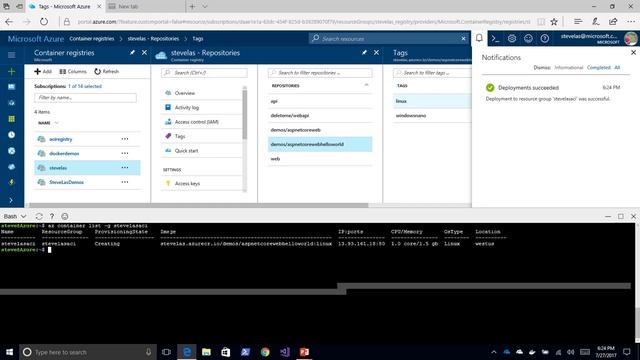640x360 pixels.
Task: Click Dismiss in Notifications panel
Action: 542,67
